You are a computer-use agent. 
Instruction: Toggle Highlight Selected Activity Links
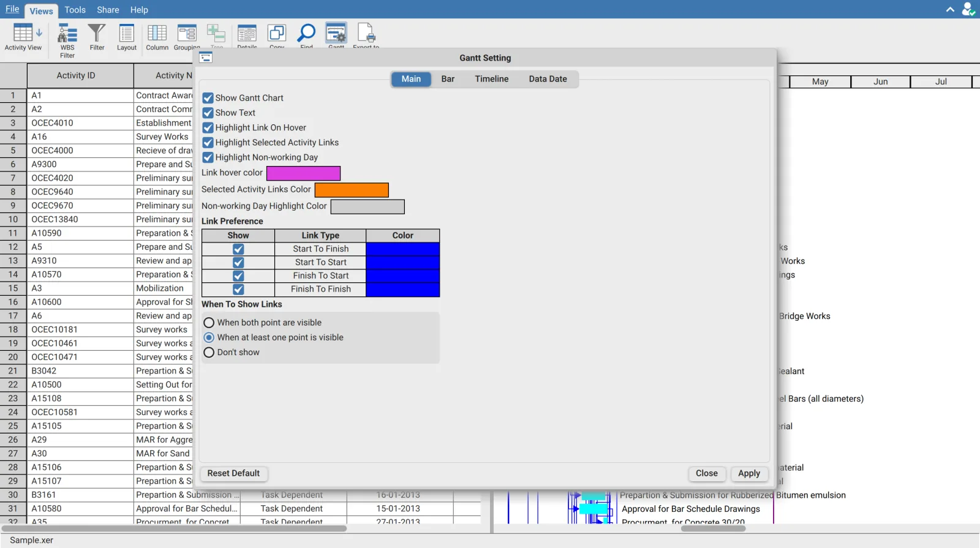[x=208, y=143]
